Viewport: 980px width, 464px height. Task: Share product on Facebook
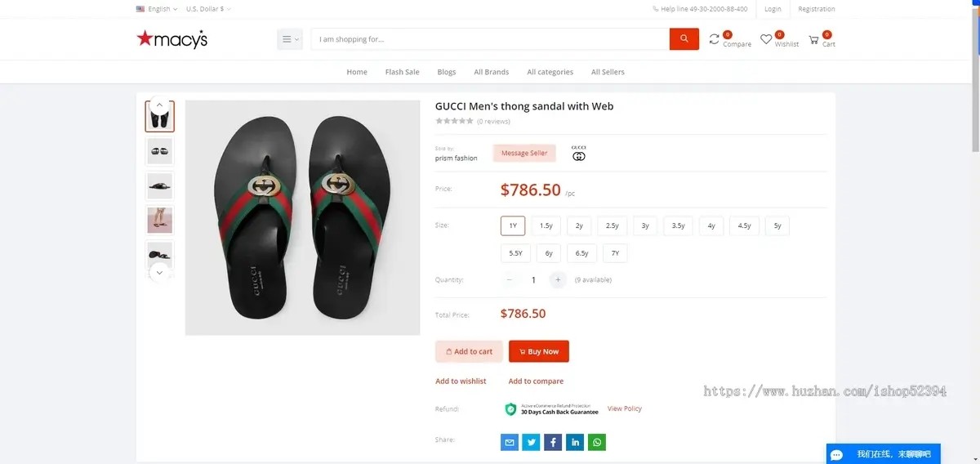[x=554, y=442]
